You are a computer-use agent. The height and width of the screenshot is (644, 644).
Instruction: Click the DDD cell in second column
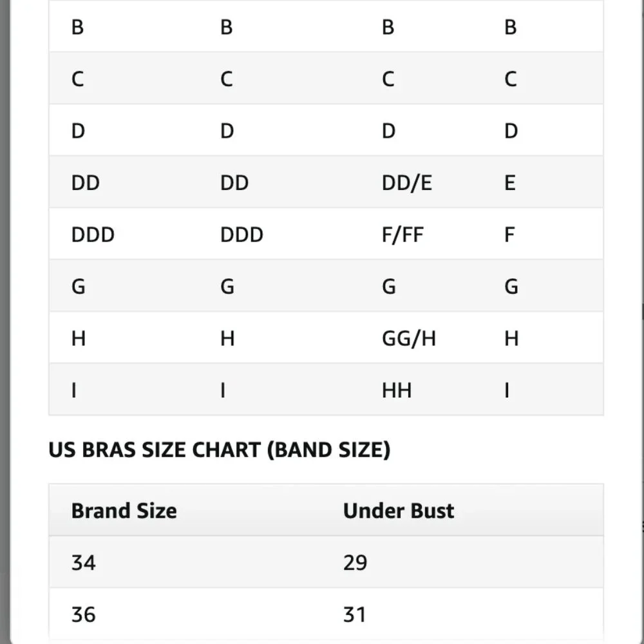pyautogui.click(x=242, y=234)
